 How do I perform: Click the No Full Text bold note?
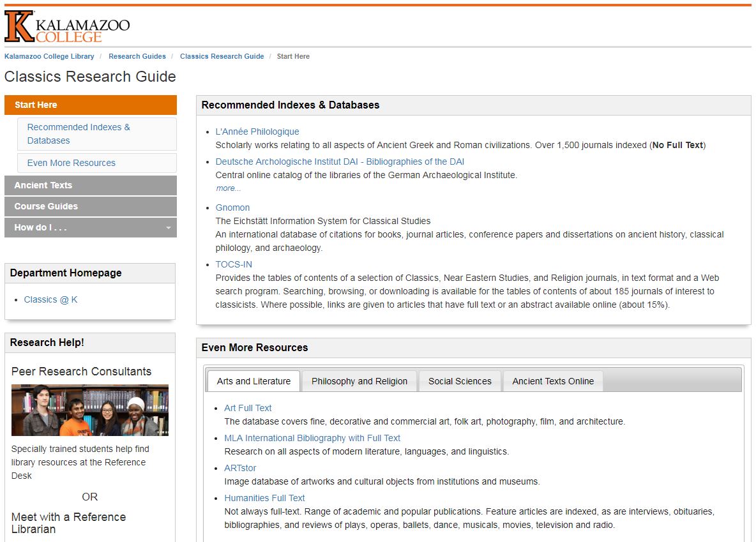coord(677,145)
